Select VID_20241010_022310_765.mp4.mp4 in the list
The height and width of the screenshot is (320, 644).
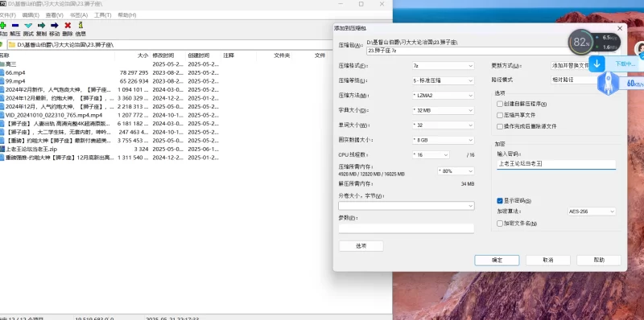click(x=54, y=115)
